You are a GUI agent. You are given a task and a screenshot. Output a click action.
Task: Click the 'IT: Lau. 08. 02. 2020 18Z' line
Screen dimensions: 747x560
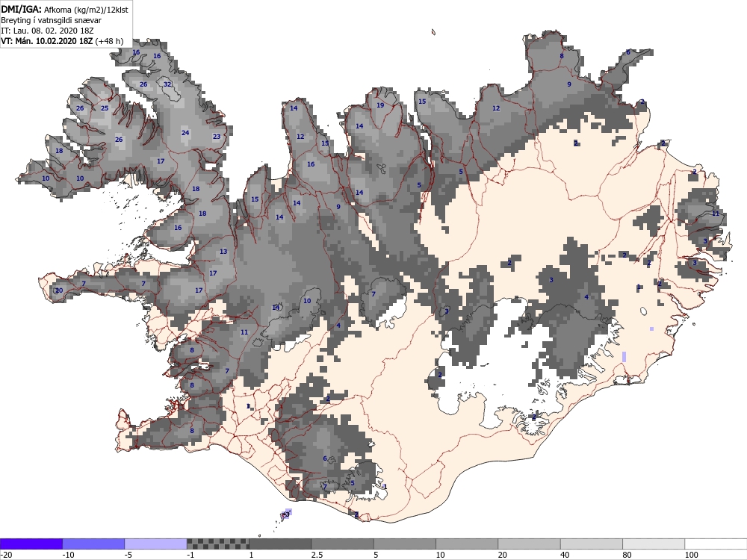[47, 31]
